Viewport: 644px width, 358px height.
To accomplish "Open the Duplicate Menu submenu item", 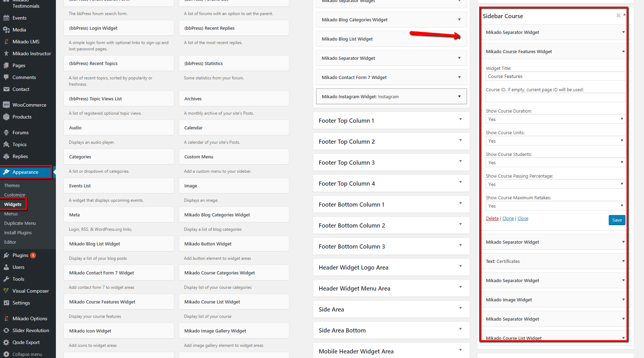I will point(20,223).
